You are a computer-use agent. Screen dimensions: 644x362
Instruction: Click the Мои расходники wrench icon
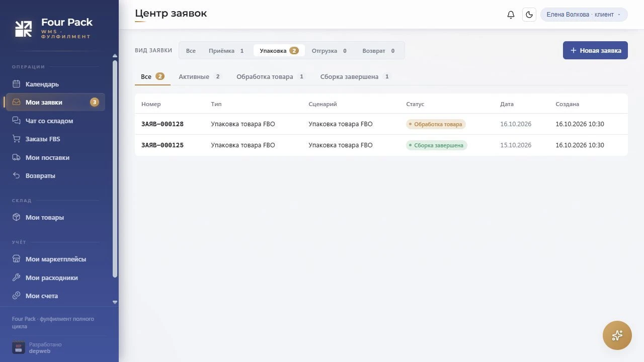(x=17, y=278)
